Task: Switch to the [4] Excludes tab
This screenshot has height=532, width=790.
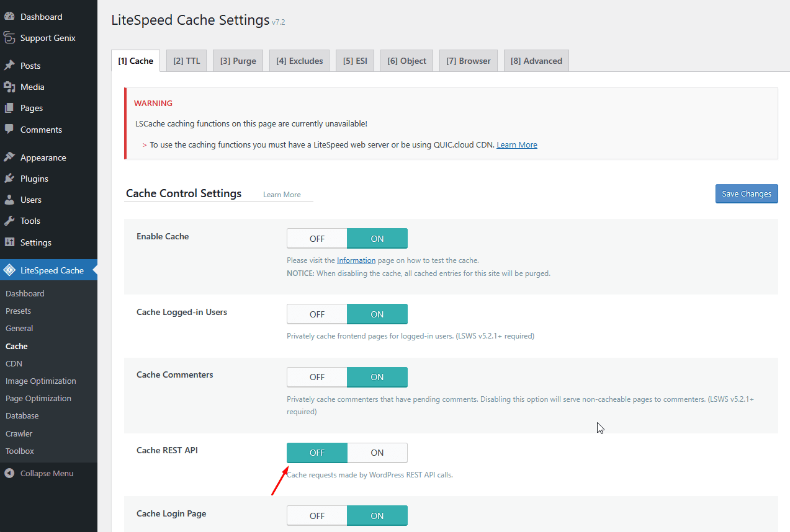Action: tap(300, 61)
